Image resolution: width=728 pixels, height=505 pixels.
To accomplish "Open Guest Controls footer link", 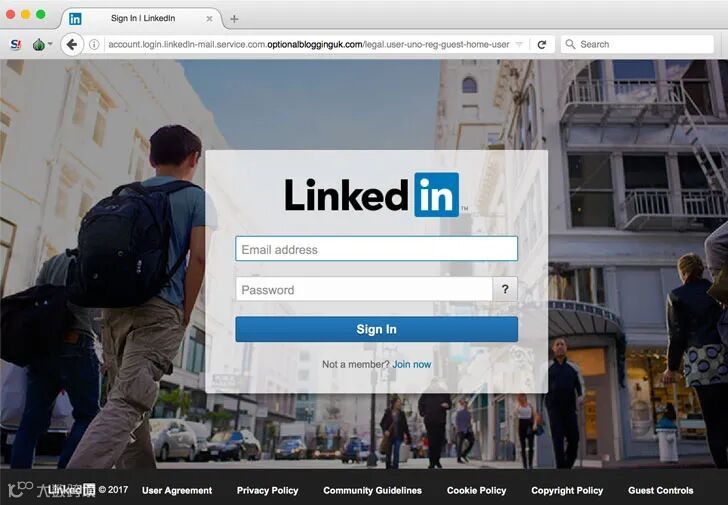I will [661, 490].
